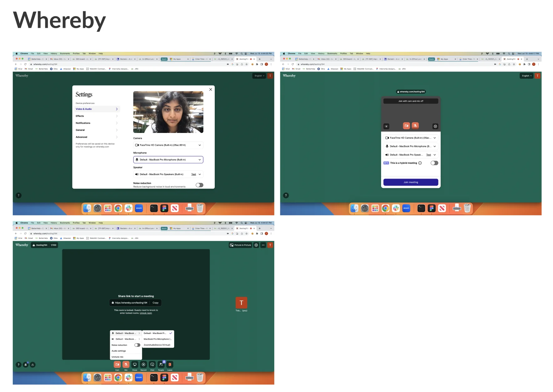The width and height of the screenshot is (553, 392).
Task: Click the info icon beside hybrid meeting
Action: click(x=420, y=163)
